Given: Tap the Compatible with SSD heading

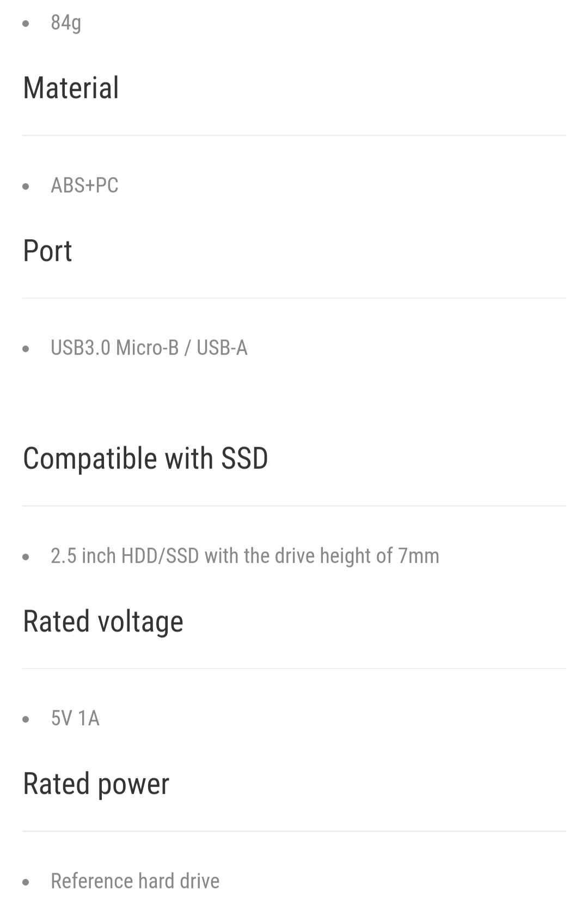Looking at the screenshot, I should [x=145, y=458].
